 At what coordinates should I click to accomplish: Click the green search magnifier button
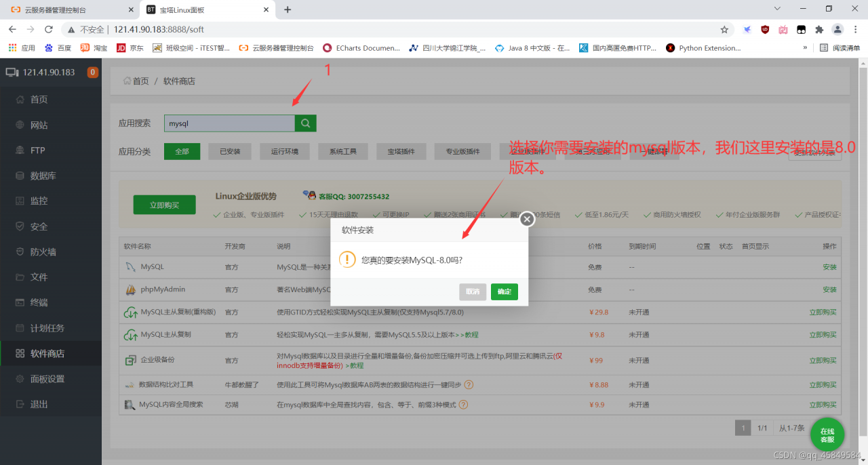(306, 123)
